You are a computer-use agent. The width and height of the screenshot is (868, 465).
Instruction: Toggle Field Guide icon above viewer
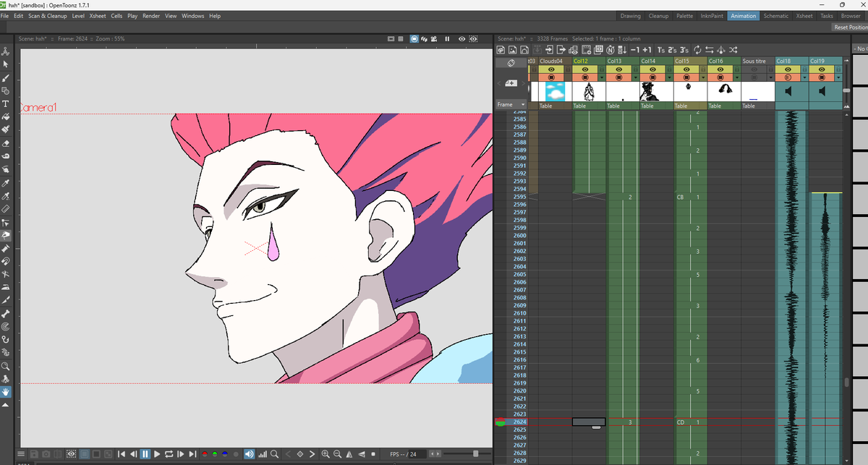[x=400, y=39]
